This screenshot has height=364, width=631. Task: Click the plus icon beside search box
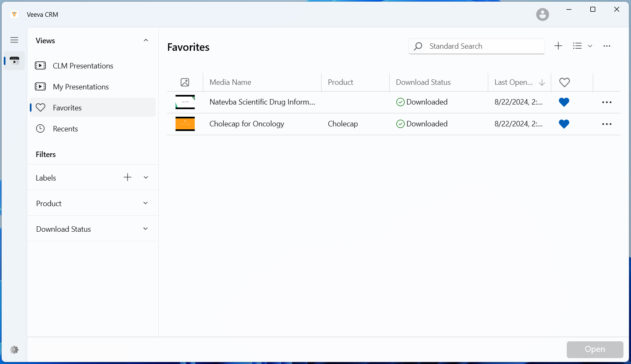click(558, 46)
